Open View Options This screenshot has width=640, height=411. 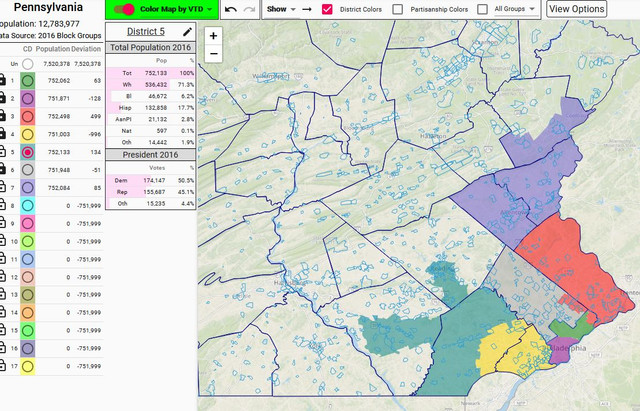tap(576, 9)
